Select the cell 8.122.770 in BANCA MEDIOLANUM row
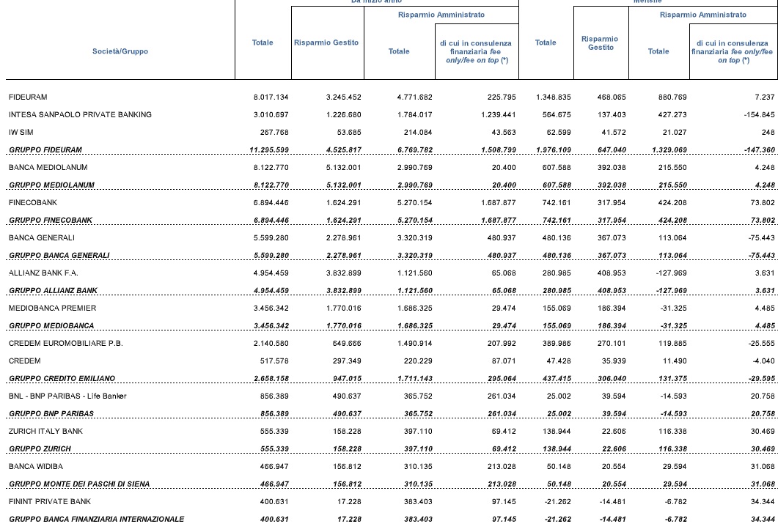 (x=271, y=168)
